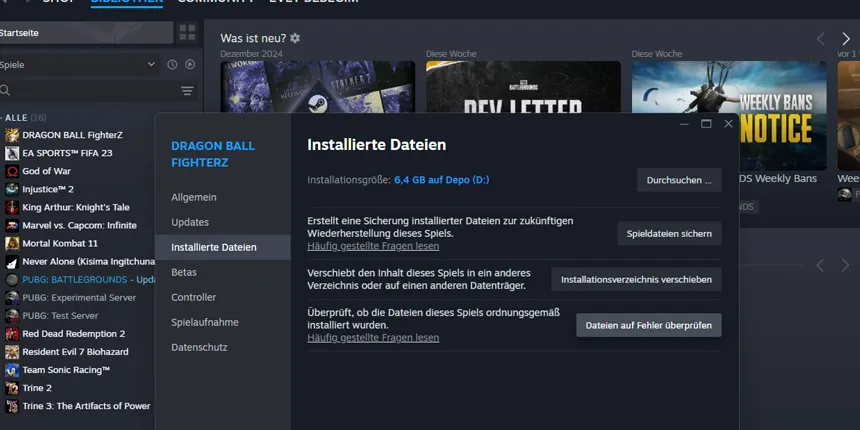Click the library search magnifier icon

[x=5, y=90]
